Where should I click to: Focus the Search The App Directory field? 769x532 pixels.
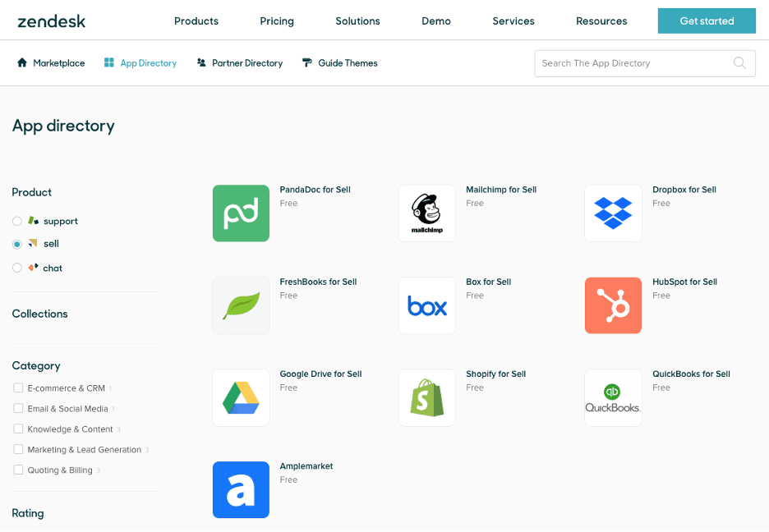(645, 63)
